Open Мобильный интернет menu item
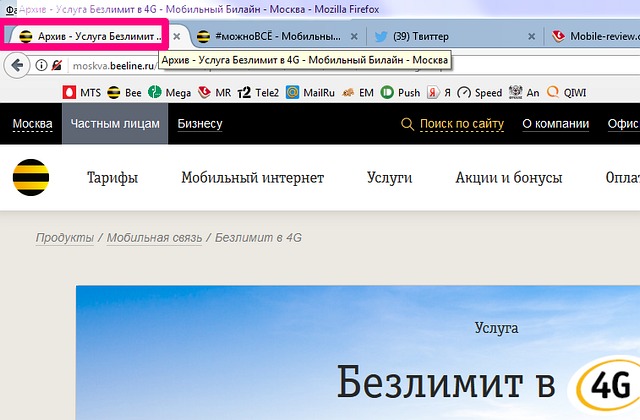This screenshot has width=640, height=420. click(252, 178)
